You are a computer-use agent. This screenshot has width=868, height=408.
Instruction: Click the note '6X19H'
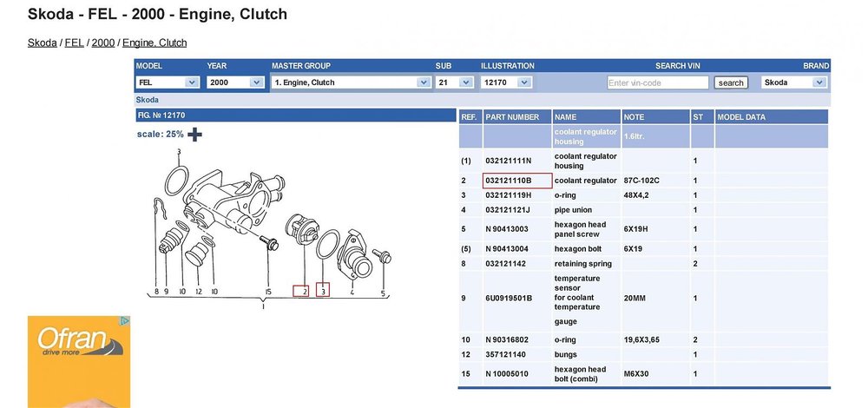pyautogui.click(x=636, y=229)
